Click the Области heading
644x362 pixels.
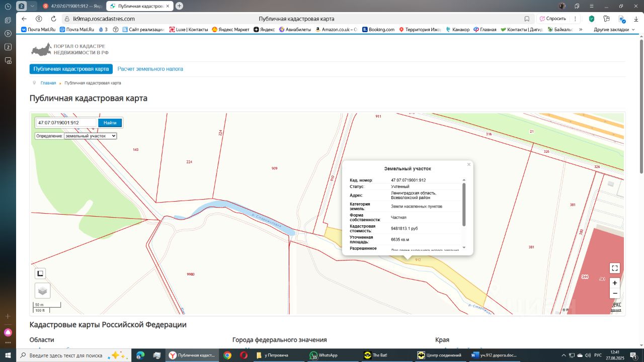[x=42, y=340]
